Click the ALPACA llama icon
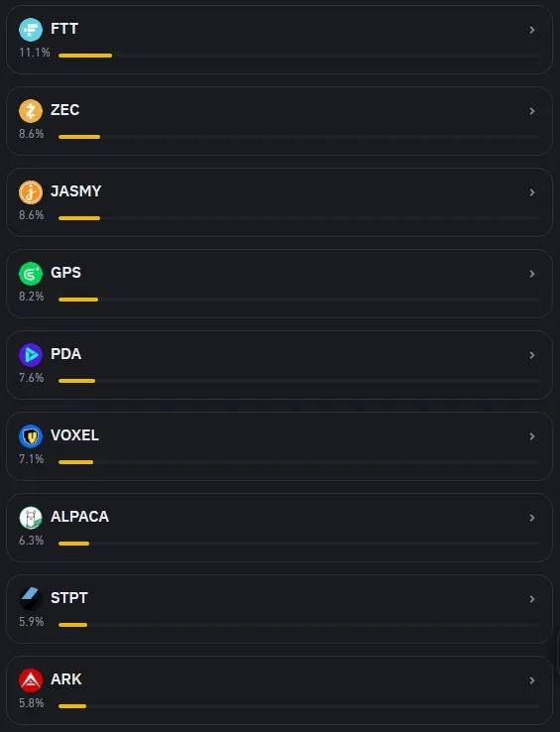This screenshot has height=732, width=560. pyautogui.click(x=31, y=517)
